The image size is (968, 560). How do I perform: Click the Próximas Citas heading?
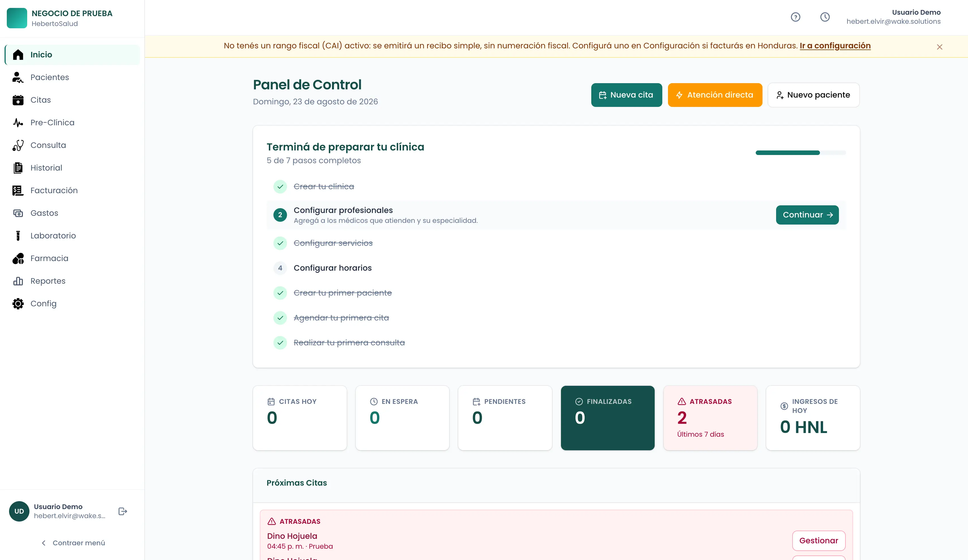(x=297, y=483)
